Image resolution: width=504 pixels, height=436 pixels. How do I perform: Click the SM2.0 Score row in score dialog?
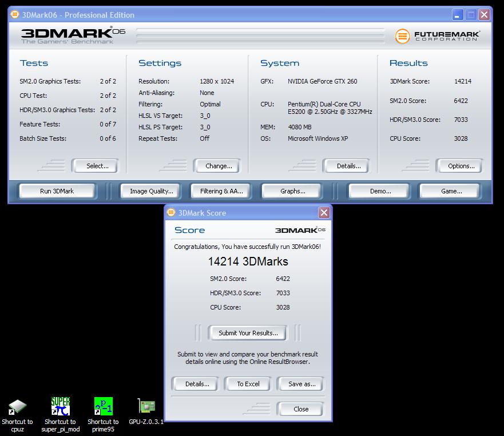250,279
